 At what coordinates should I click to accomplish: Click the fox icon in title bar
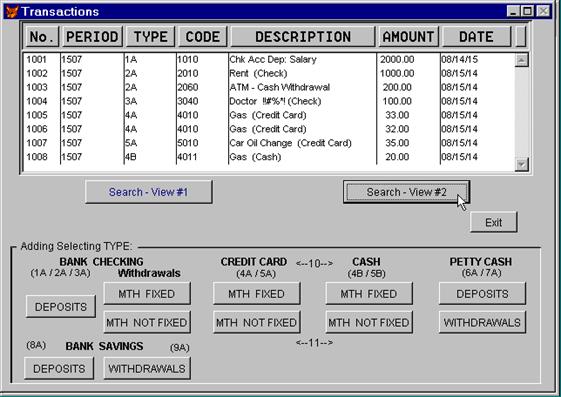coord(12,11)
